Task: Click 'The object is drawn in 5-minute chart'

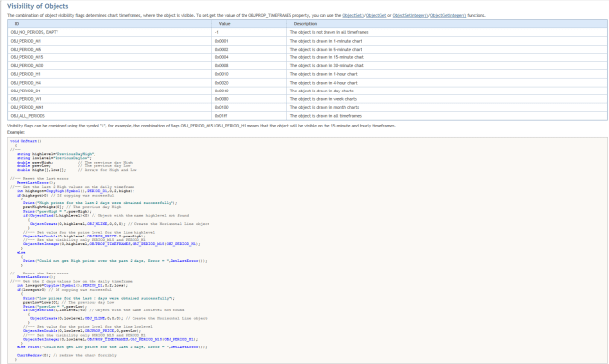Action: (x=325, y=50)
